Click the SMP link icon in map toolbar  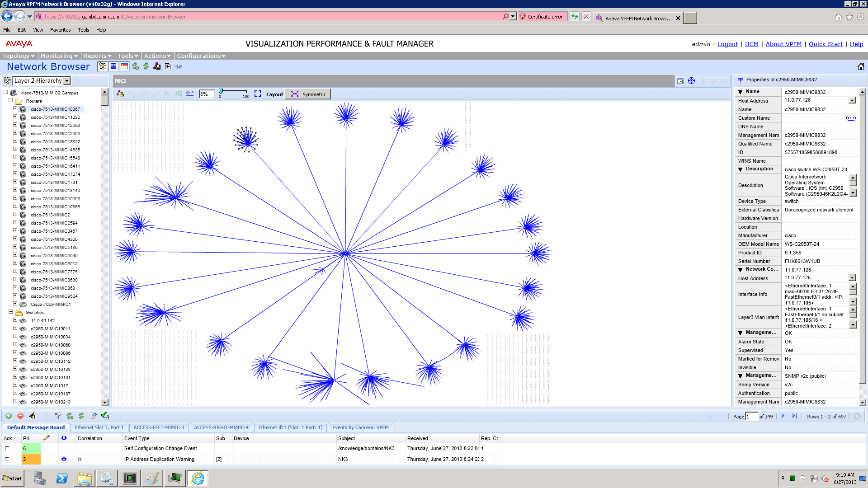pyautogui.click(x=190, y=94)
